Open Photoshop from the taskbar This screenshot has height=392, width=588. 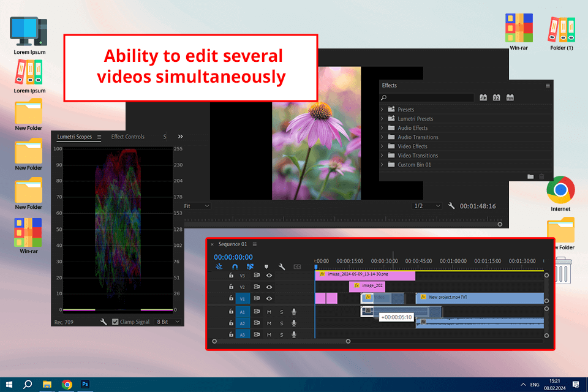[x=85, y=384]
